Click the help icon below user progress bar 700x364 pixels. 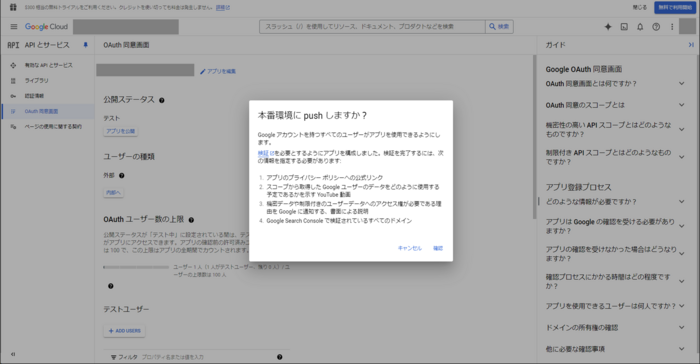pos(111,286)
